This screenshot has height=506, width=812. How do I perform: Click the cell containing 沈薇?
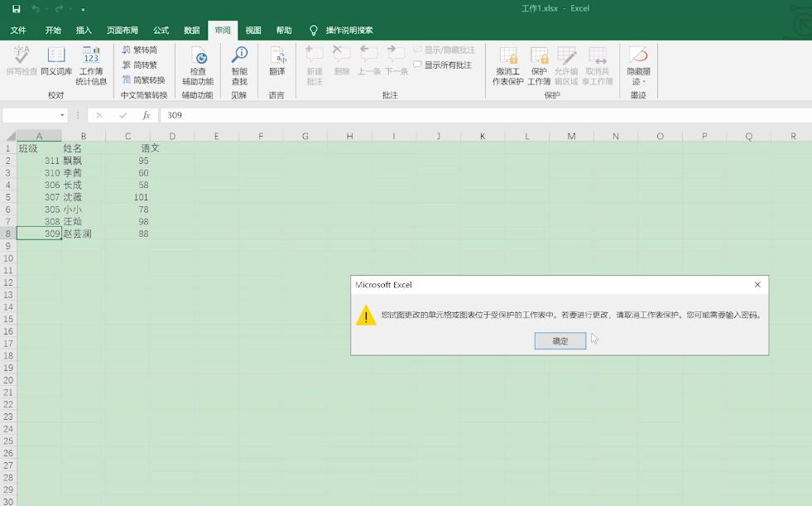(x=84, y=197)
